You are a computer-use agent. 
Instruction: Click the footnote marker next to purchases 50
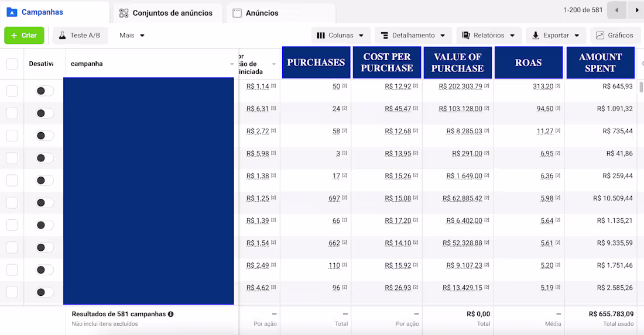345,86
